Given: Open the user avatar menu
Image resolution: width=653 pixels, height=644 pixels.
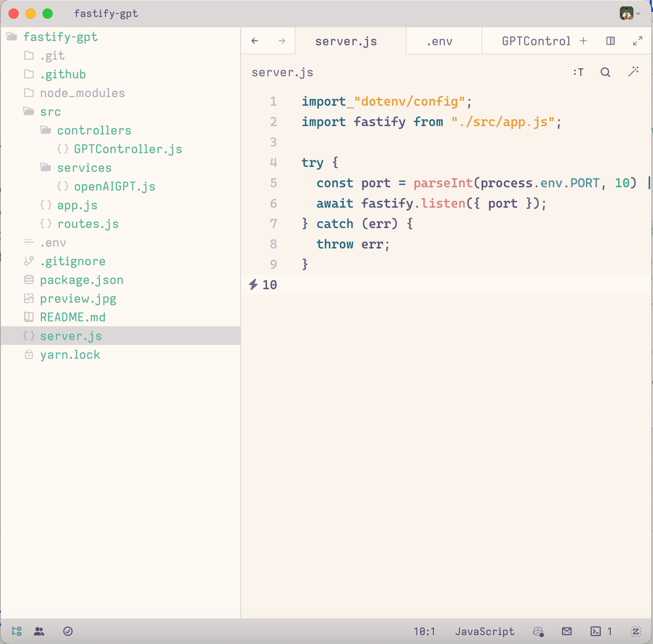Looking at the screenshot, I should 630,13.
